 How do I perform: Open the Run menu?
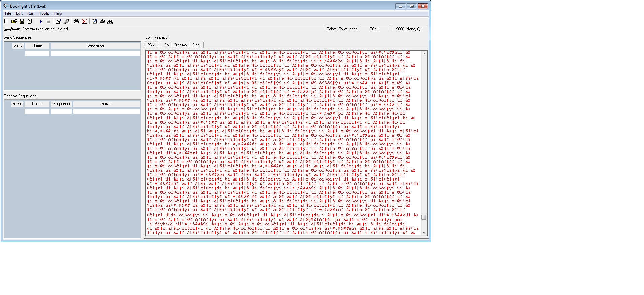31,13
